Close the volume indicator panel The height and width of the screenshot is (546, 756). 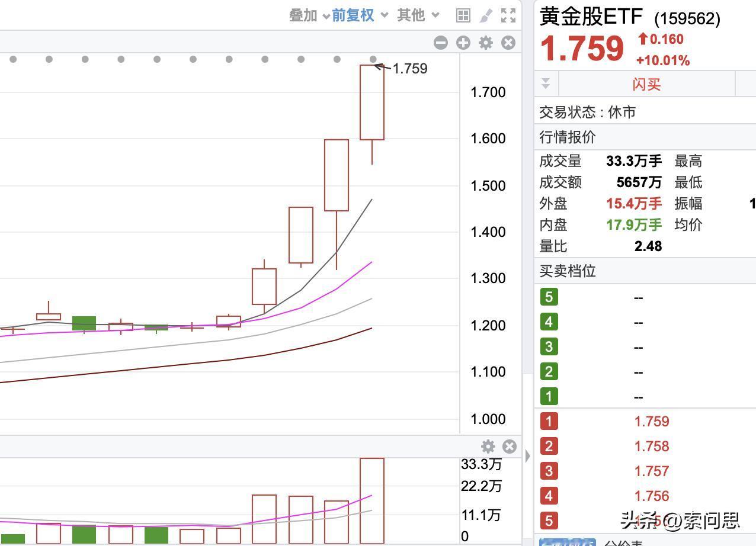coord(508,446)
